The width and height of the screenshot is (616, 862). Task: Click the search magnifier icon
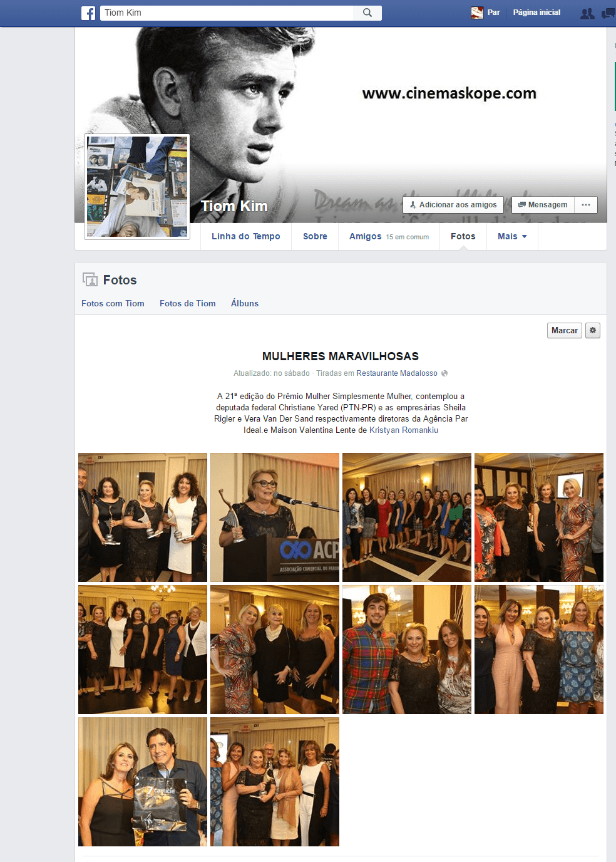click(x=367, y=13)
